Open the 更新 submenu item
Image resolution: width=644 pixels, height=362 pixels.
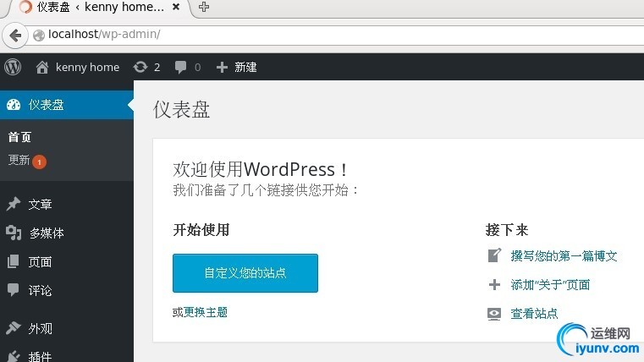tap(19, 160)
